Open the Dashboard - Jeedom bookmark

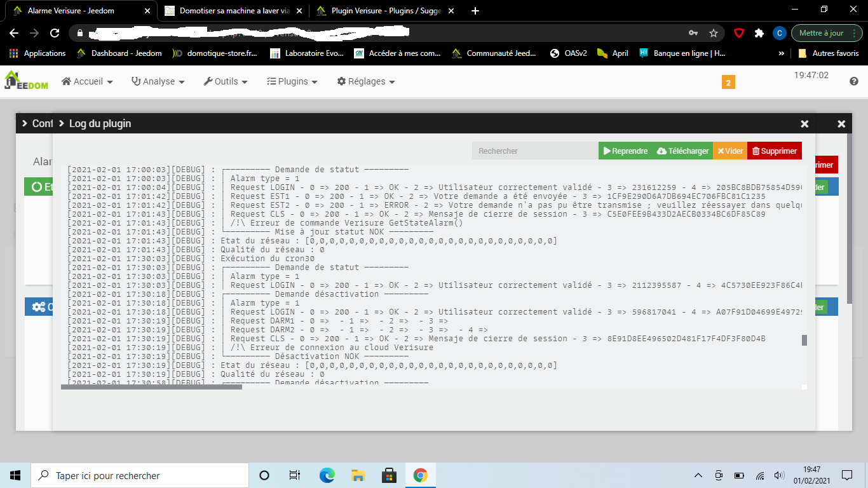119,53
